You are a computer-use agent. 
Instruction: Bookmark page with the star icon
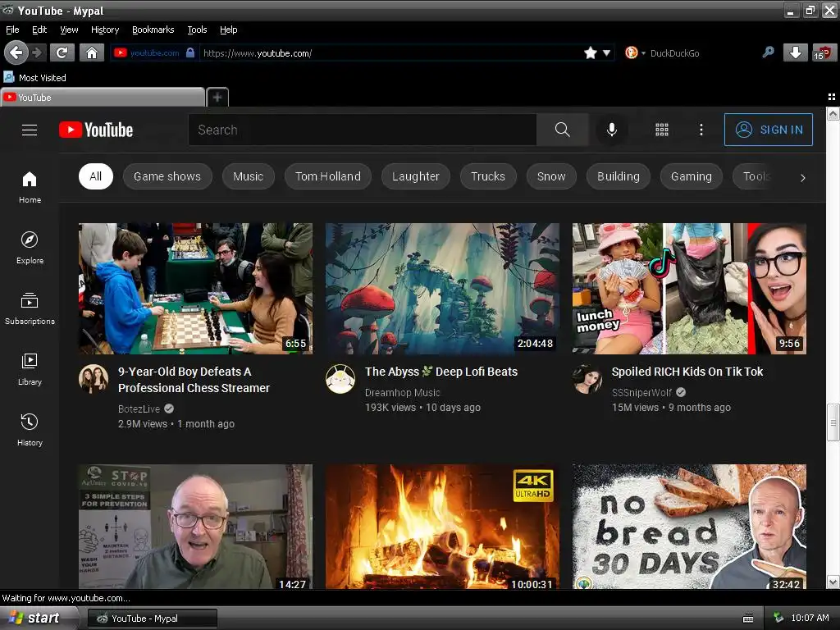tap(591, 52)
